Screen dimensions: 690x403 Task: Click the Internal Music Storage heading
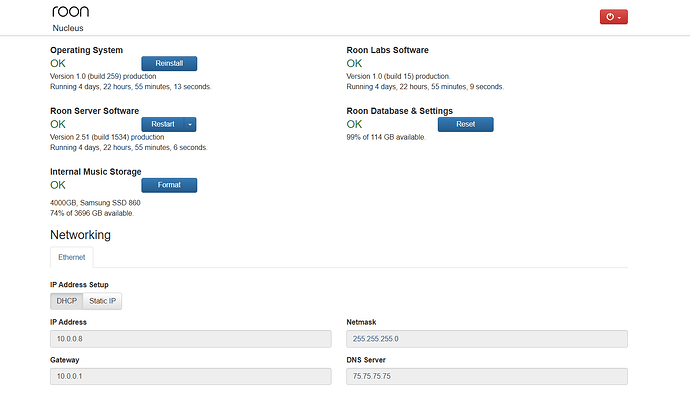point(95,172)
